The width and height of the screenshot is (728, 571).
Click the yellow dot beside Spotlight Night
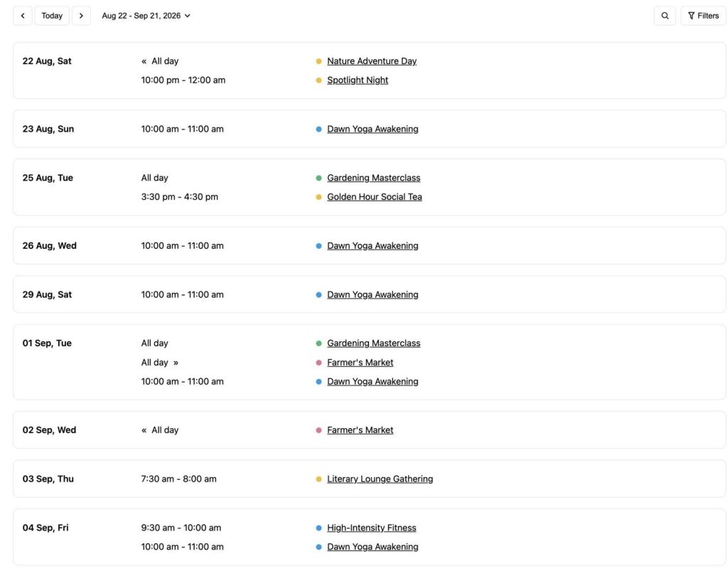(318, 80)
